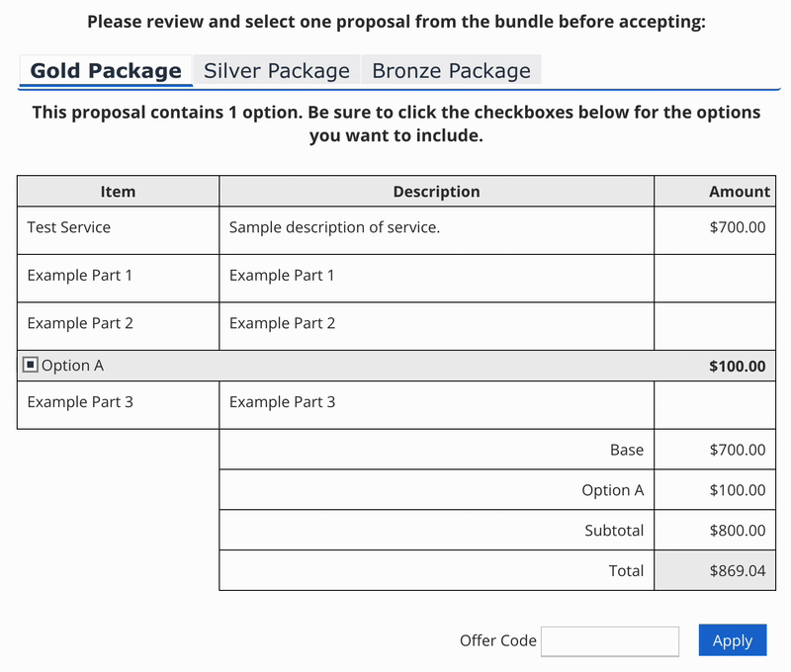Click the Description column header
This screenshot has height=672, width=791.
coord(436,192)
